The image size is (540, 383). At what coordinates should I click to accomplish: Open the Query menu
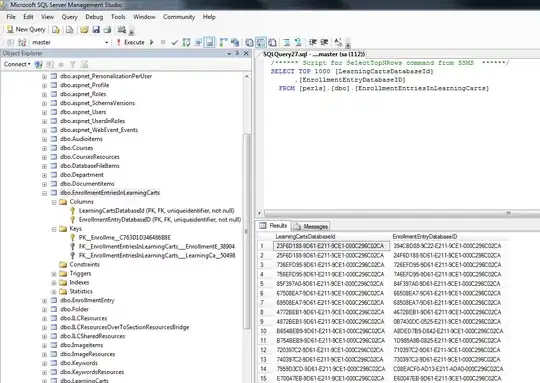(70, 17)
